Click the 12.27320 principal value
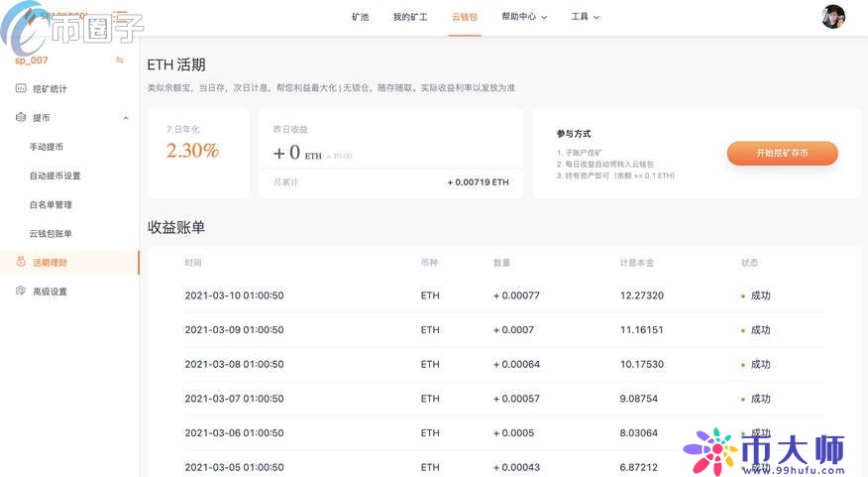This screenshot has height=477, width=868. pos(642,296)
